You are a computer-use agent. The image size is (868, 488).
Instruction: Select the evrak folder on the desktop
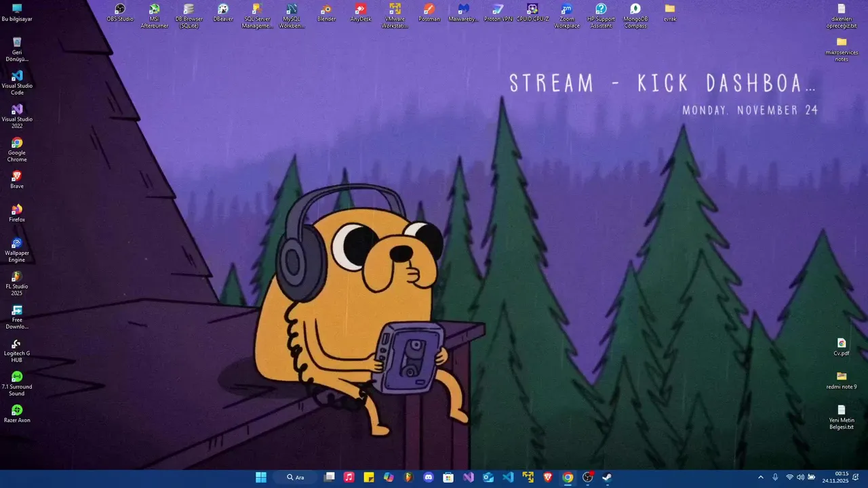click(x=670, y=13)
